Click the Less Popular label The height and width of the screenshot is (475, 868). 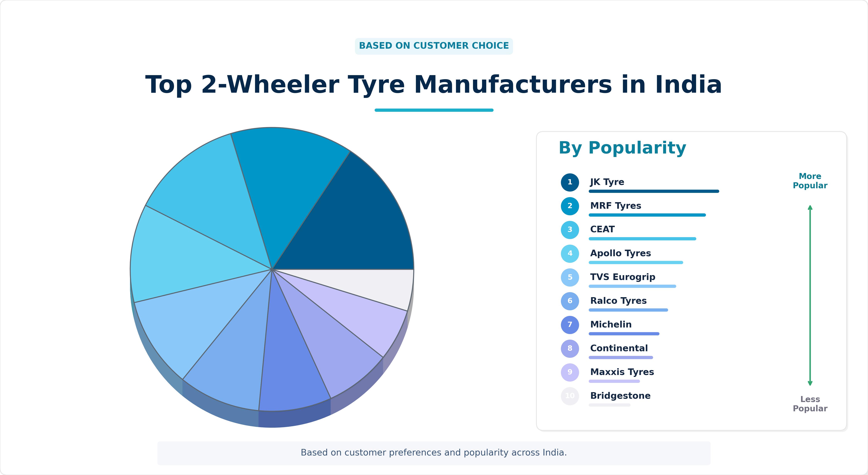click(810, 404)
